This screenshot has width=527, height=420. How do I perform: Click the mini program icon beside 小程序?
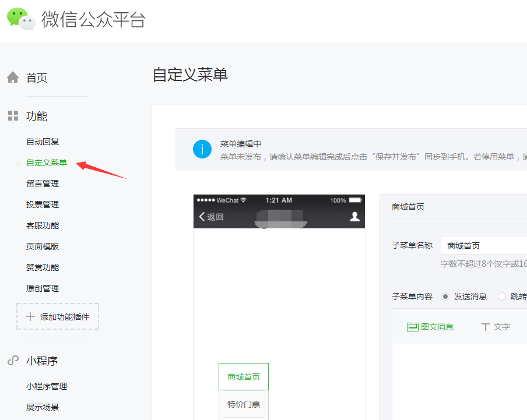point(13,361)
